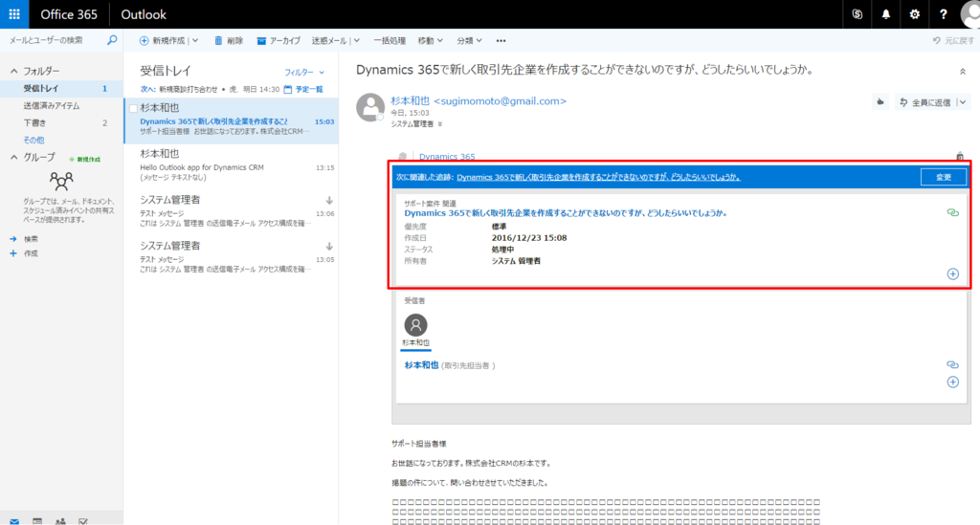The image size is (980, 525).
Task: Open 予定一覧 agenda link
Action: pos(303,89)
